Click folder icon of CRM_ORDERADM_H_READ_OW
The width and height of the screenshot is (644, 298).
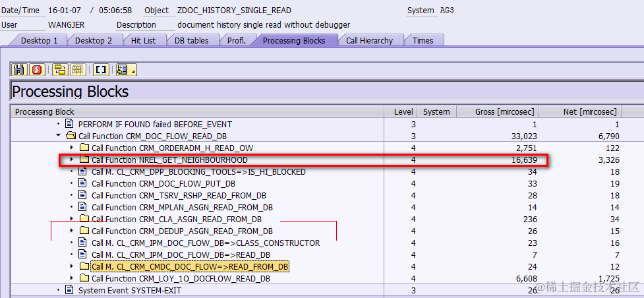click(84, 148)
